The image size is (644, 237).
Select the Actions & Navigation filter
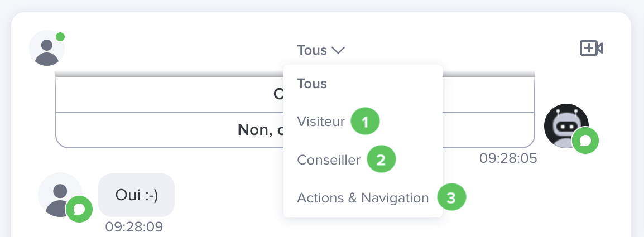click(363, 197)
